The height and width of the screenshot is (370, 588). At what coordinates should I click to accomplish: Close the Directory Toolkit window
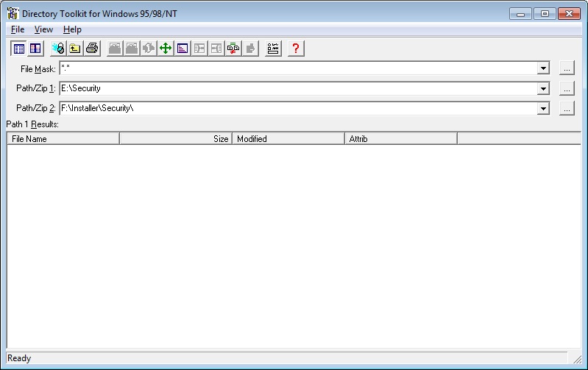point(569,14)
